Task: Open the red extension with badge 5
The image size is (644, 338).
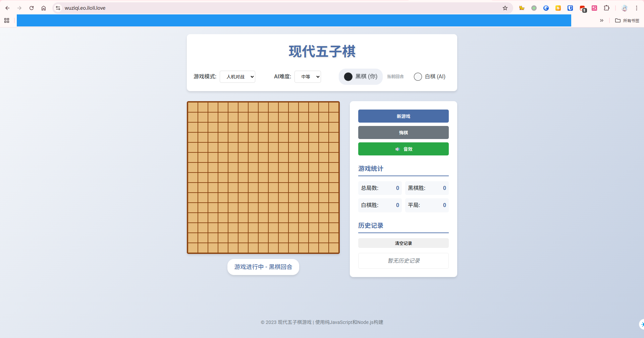Action: [583, 8]
